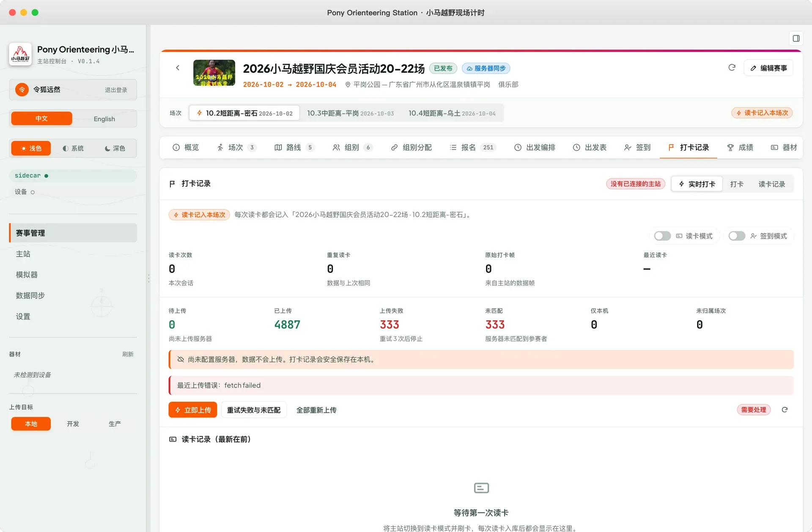Go back using the left chevron arrow
Screen dimensions: 812x532
[178, 68]
